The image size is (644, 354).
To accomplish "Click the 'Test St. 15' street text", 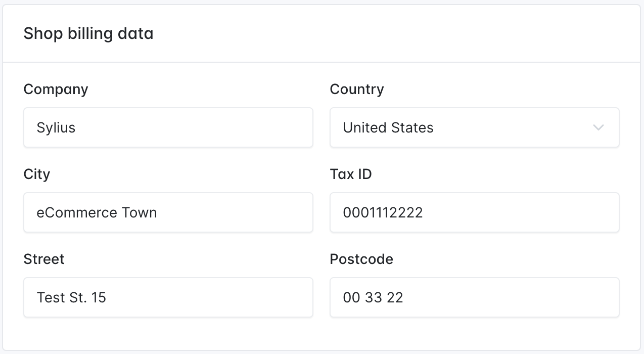I will click(71, 297).
